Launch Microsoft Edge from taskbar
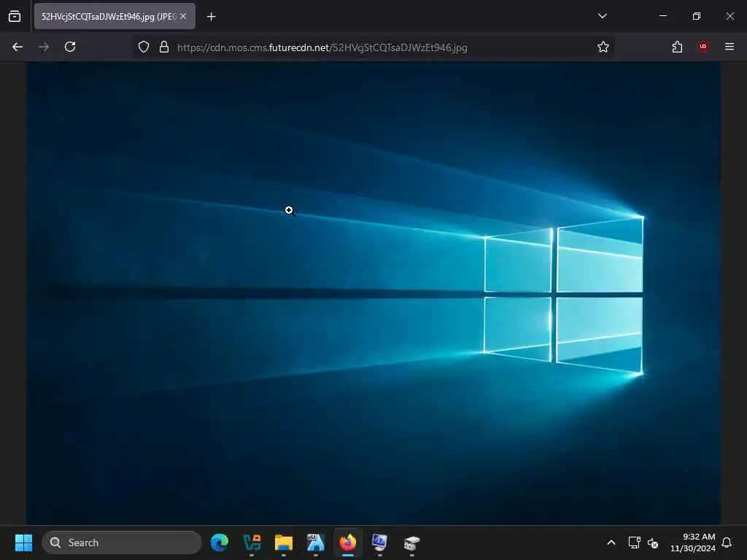 [x=220, y=542]
